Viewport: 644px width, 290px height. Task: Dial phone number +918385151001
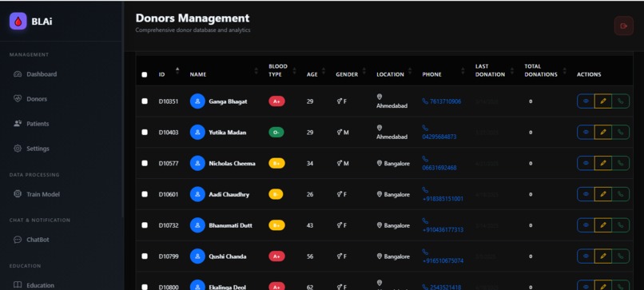[x=443, y=199]
